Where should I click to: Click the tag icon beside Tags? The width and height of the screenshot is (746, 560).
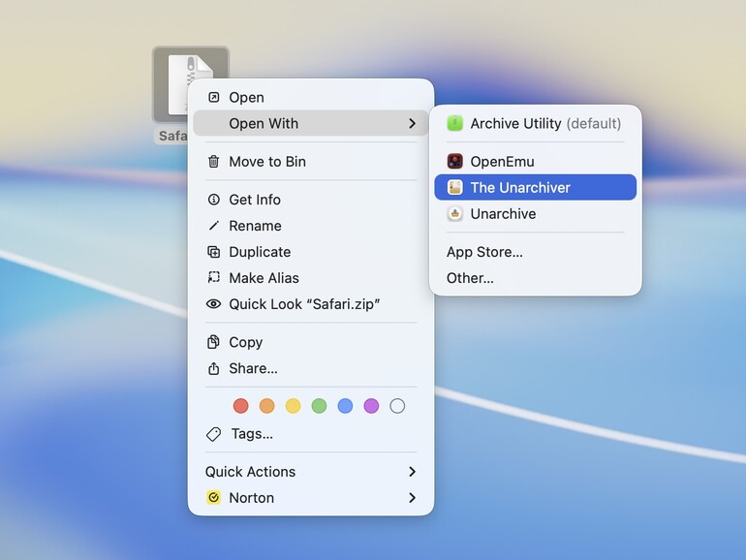coord(213,434)
